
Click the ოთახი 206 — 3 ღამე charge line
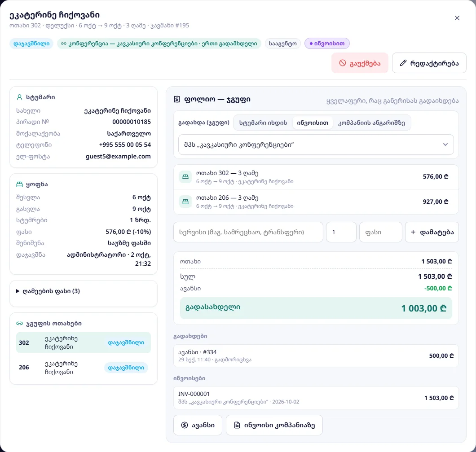316,202
